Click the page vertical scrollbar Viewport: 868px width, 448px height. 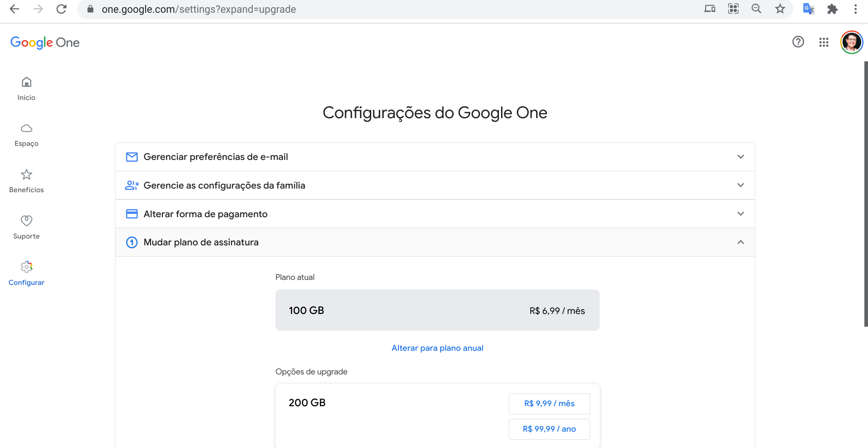pos(866,194)
